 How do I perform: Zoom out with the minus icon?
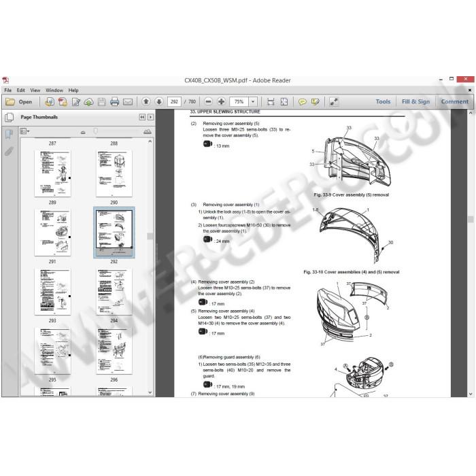(208, 102)
